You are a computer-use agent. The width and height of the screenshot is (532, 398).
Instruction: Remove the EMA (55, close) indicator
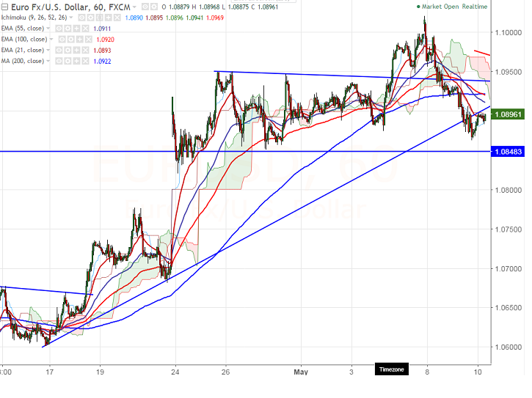[x=86, y=29]
